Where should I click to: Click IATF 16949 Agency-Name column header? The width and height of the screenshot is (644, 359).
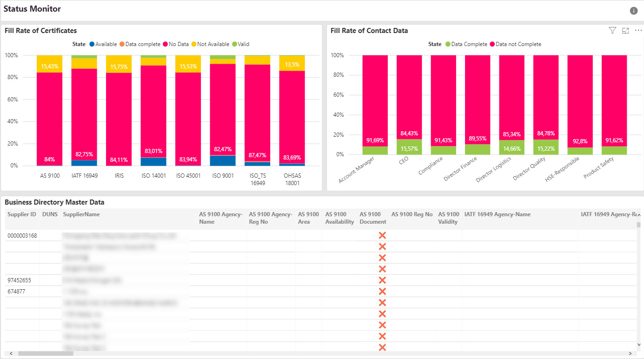click(x=498, y=214)
